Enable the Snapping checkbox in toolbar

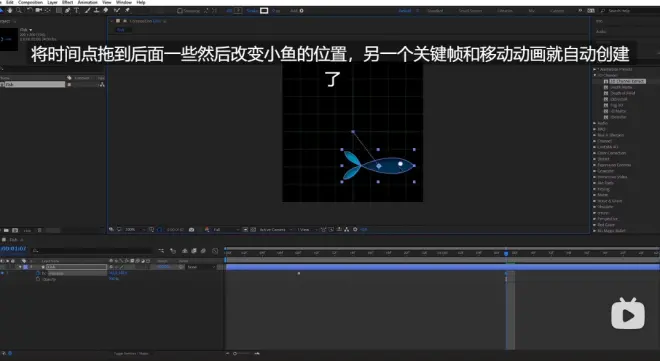180,11
